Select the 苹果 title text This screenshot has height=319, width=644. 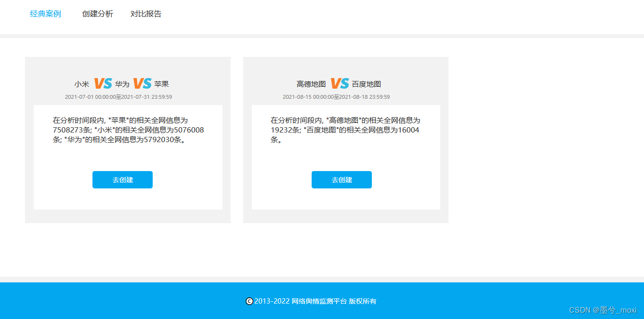(x=161, y=84)
